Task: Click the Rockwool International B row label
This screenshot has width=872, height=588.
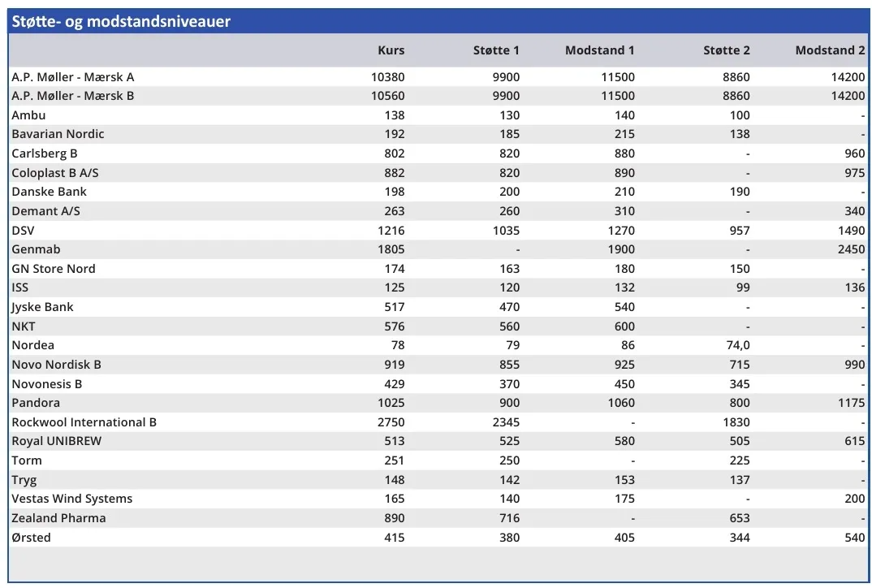Action: coord(84,422)
